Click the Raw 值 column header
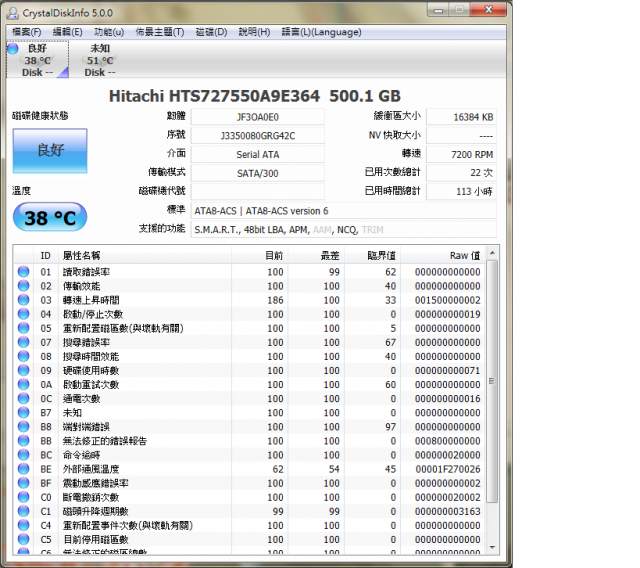 click(x=462, y=256)
